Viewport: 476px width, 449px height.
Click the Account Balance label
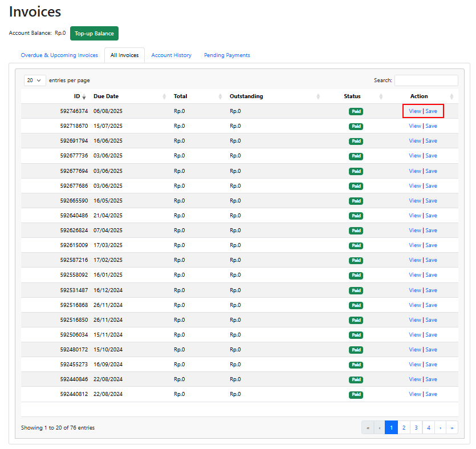pyautogui.click(x=30, y=33)
